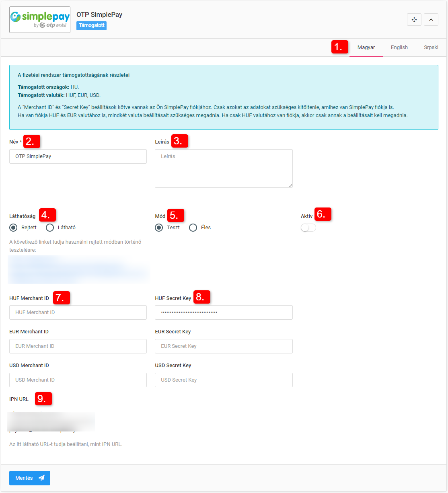
Task: Click the HUF Secret Key field
Action: tap(224, 312)
